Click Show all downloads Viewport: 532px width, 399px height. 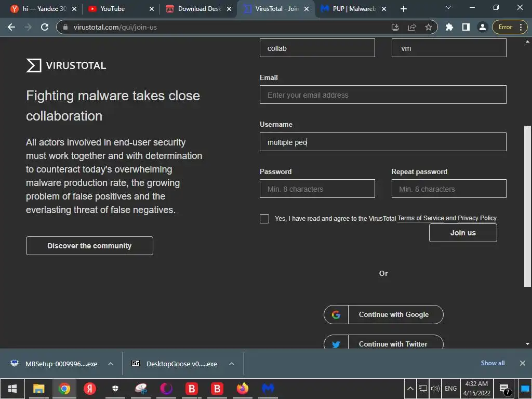493,363
